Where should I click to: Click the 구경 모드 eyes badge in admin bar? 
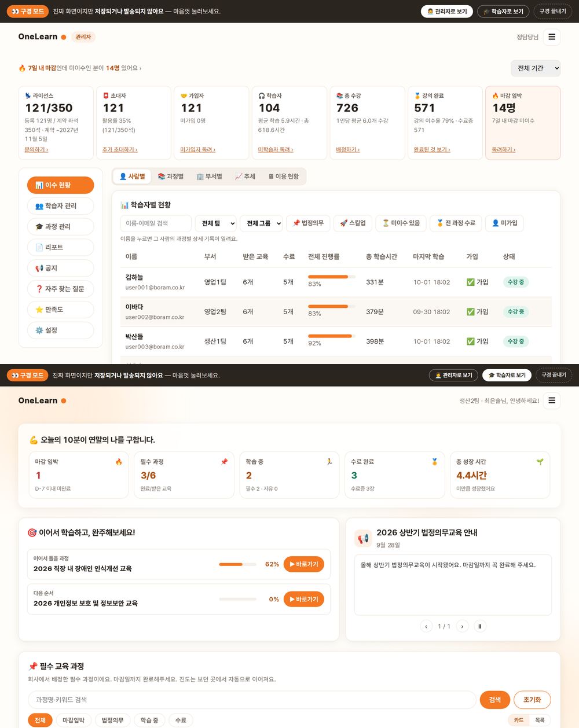tap(28, 11)
